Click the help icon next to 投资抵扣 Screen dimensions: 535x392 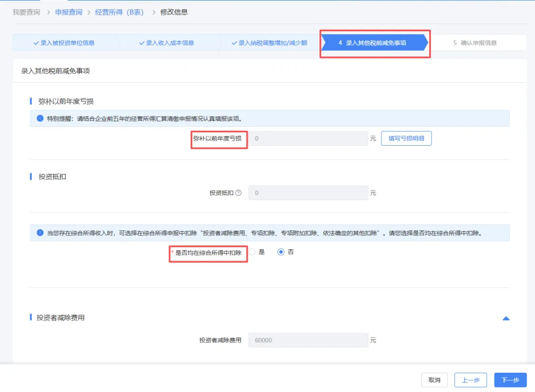(x=238, y=193)
